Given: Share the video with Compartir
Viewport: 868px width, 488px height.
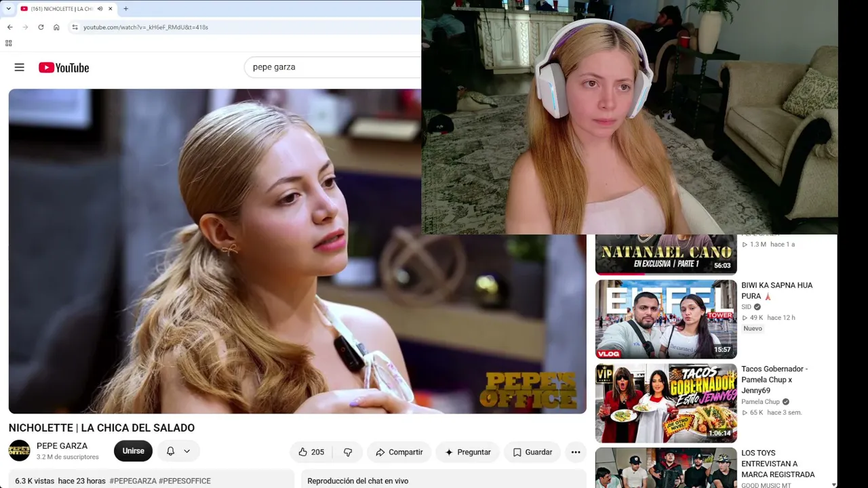Looking at the screenshot, I should [x=399, y=452].
